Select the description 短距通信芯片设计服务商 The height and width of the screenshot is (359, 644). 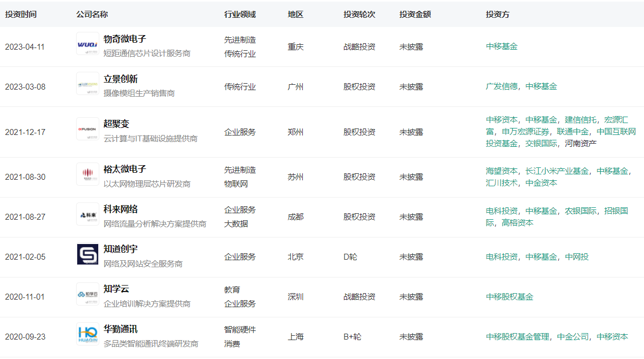coord(147,53)
